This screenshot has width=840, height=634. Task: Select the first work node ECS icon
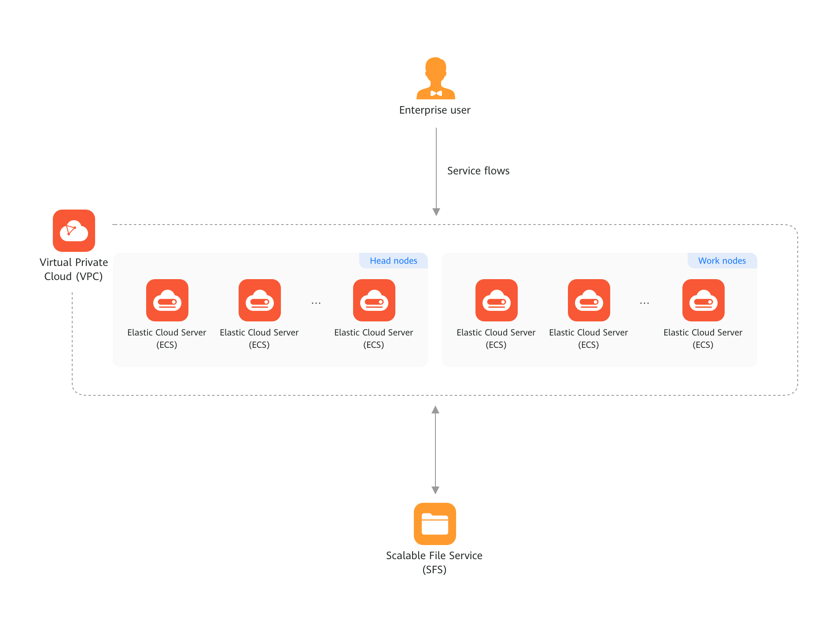[496, 300]
